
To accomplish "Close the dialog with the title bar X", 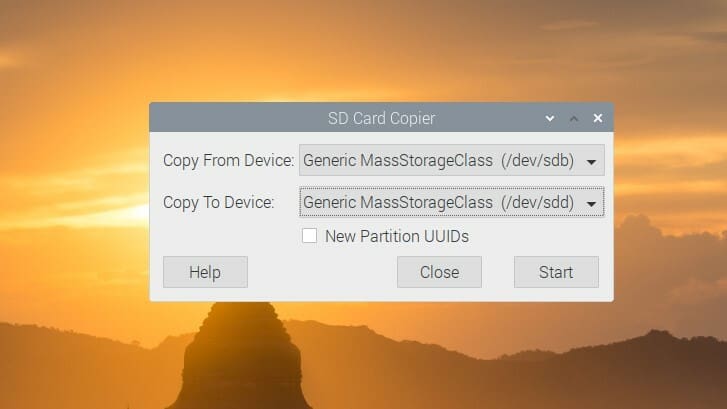I will click(598, 118).
